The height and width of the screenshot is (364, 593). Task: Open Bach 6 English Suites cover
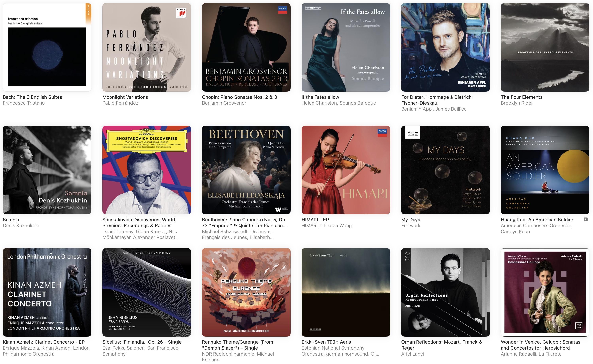pyautogui.click(x=47, y=47)
